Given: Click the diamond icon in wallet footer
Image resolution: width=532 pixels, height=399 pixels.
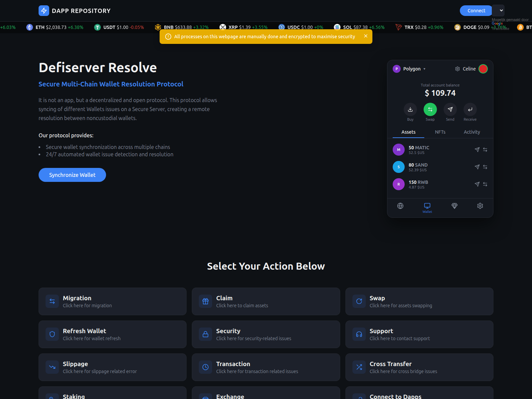Looking at the screenshot, I should [x=455, y=206].
